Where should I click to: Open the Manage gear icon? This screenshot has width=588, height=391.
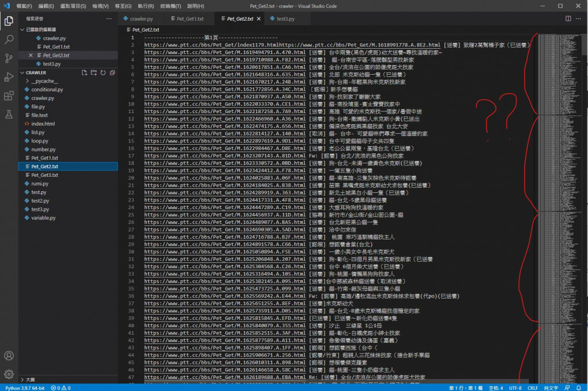click(x=9, y=374)
